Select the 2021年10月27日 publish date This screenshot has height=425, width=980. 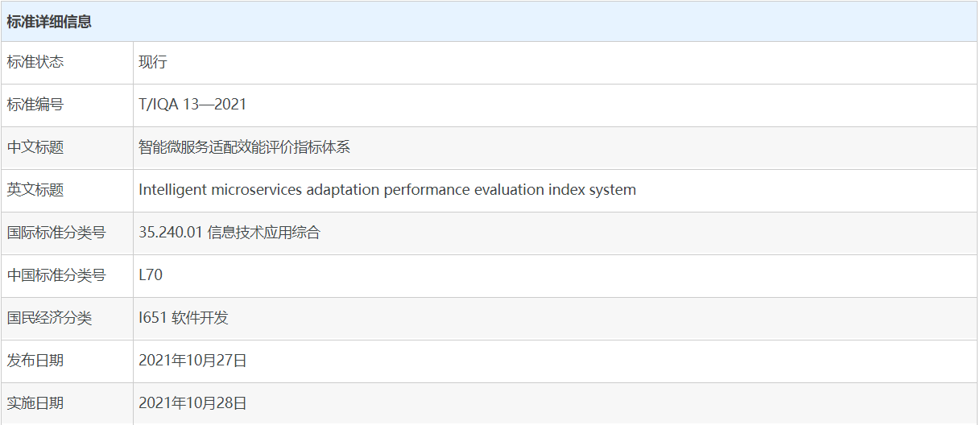[192, 361]
